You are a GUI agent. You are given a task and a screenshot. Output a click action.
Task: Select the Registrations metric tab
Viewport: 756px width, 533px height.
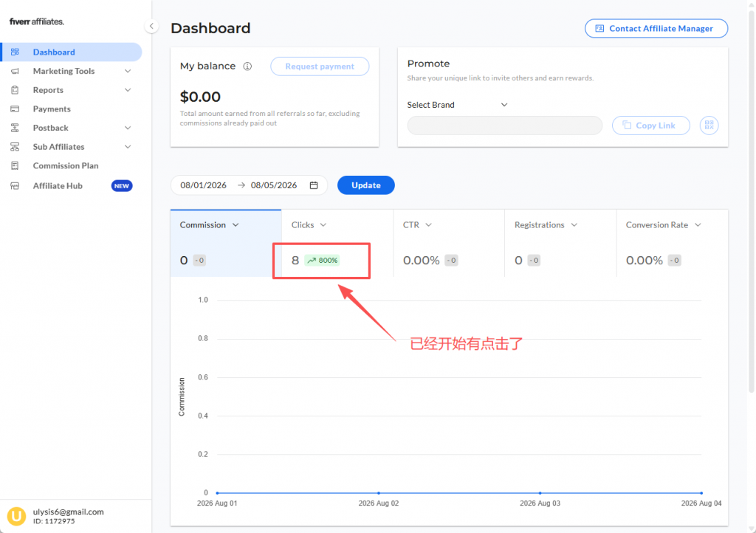tap(560, 244)
